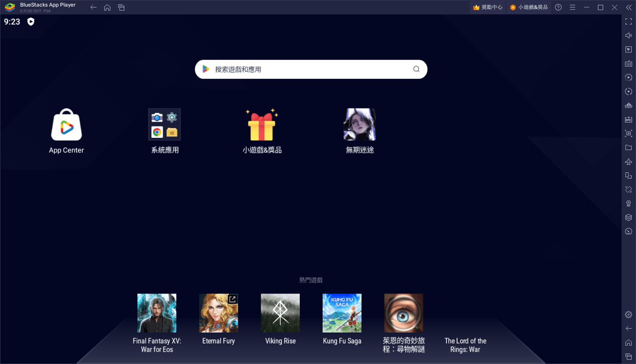Image resolution: width=636 pixels, height=364 pixels.
Task: Maximize the BlueStacks window
Action: tap(600, 7)
